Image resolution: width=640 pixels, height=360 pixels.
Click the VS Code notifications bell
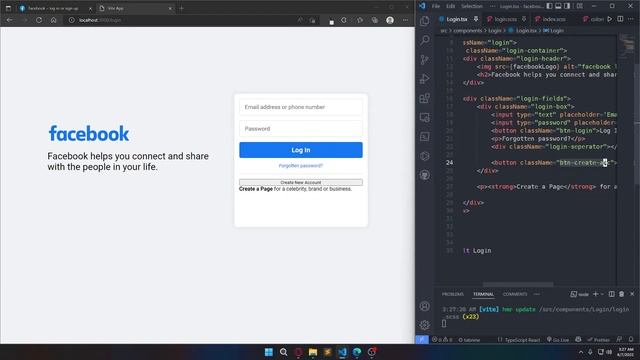[x=631, y=339]
